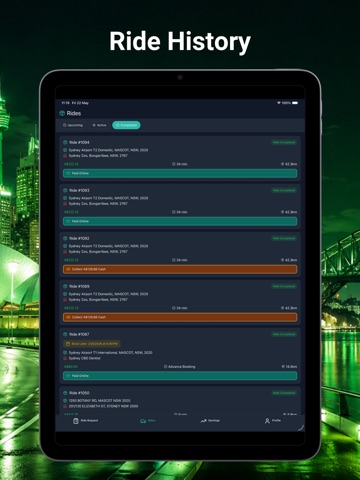
Task: Click Ride Completed badge of Ride #1089
Action: (x=284, y=286)
